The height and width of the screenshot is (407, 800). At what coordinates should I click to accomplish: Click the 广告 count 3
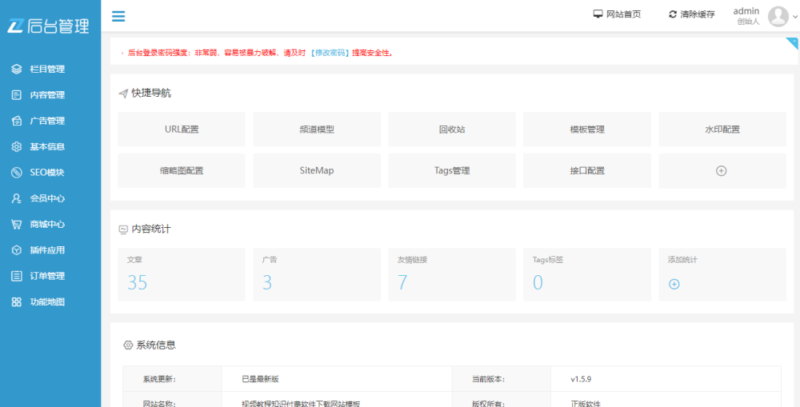(267, 282)
